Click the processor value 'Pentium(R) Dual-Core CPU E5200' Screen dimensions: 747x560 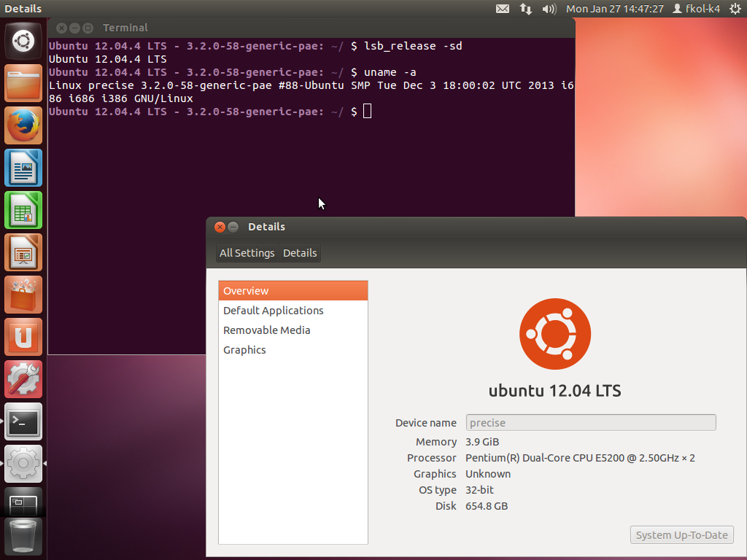coord(544,458)
